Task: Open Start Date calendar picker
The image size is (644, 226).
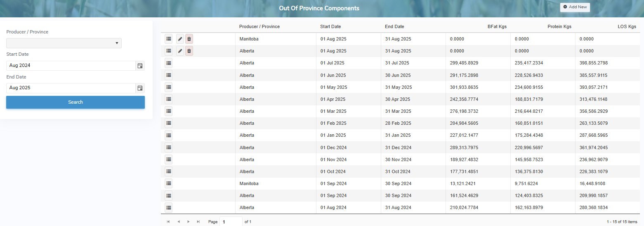Action: 140,66
